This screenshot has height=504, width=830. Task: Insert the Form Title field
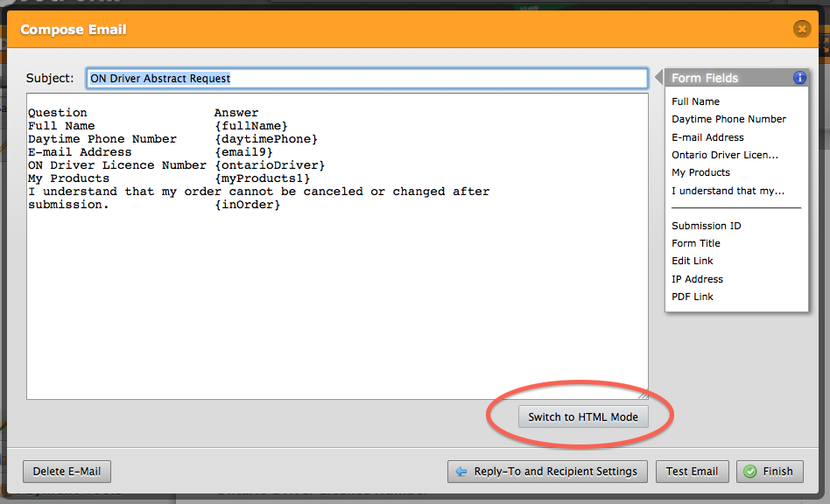pyautogui.click(x=696, y=243)
